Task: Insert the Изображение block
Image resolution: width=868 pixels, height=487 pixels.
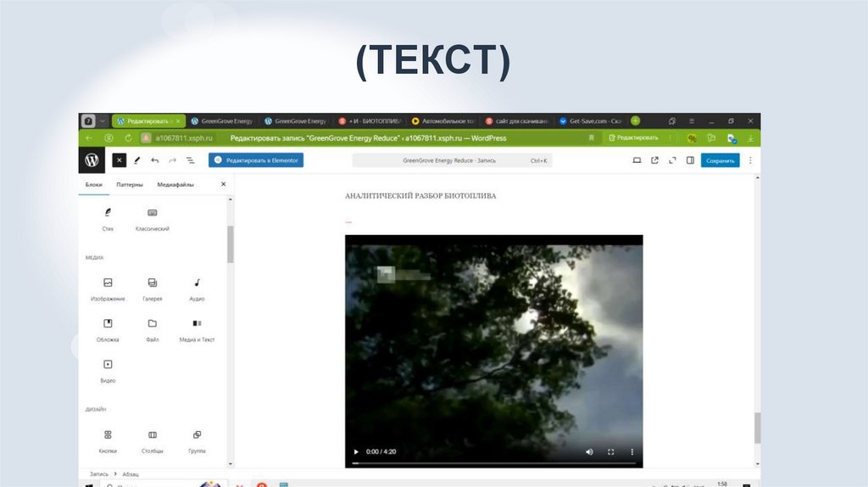Action: point(108,290)
